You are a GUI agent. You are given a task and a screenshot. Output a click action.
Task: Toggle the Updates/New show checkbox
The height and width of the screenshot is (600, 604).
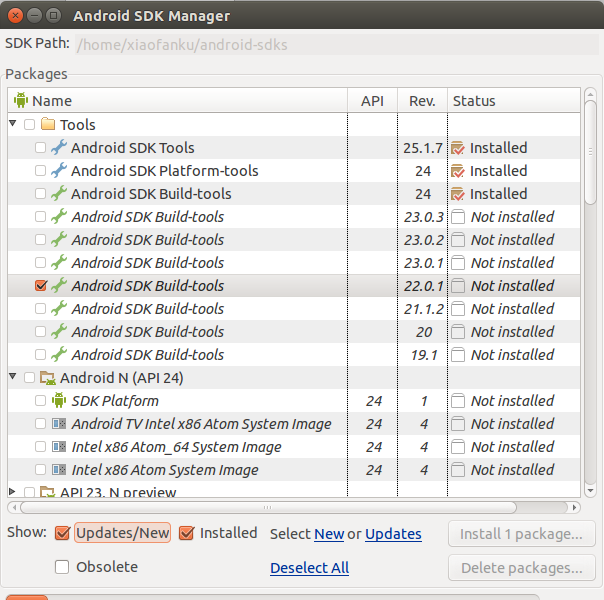pos(62,533)
